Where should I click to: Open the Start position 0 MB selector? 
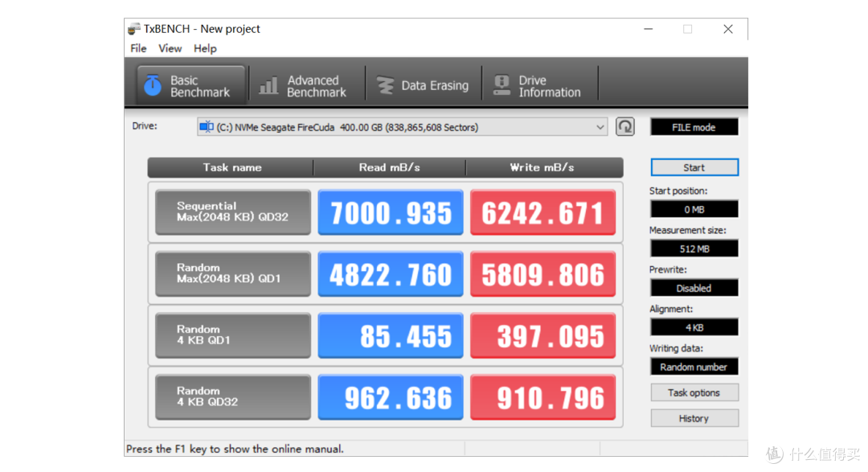tap(694, 209)
